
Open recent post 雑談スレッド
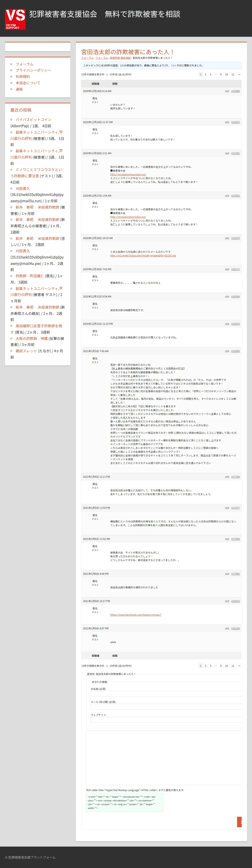pyautogui.click(x=26, y=351)
